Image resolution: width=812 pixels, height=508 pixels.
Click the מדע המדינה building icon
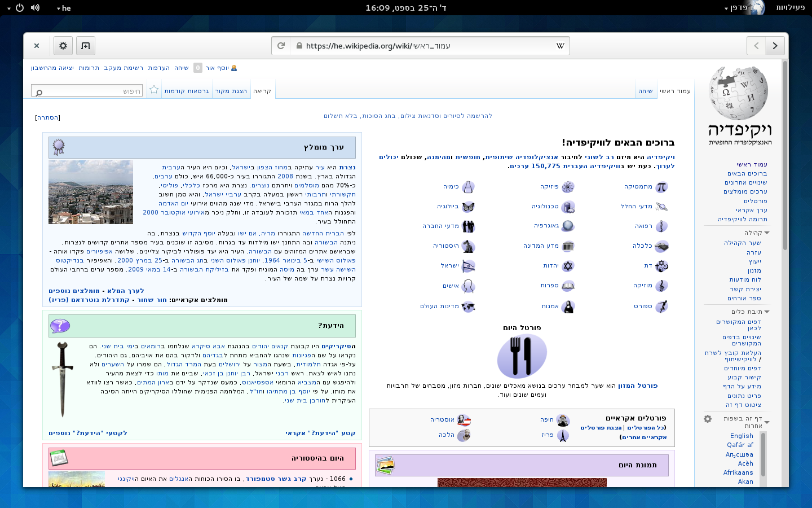pyautogui.click(x=568, y=246)
